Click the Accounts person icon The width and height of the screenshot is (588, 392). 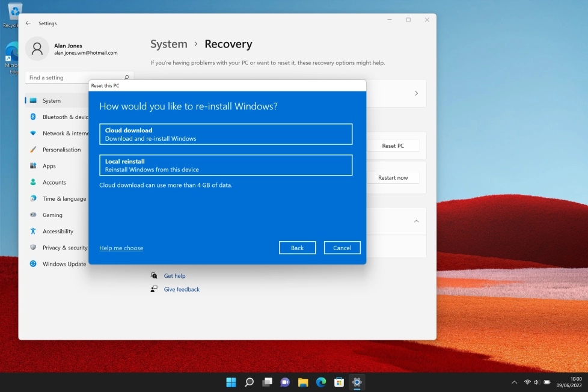coord(34,182)
